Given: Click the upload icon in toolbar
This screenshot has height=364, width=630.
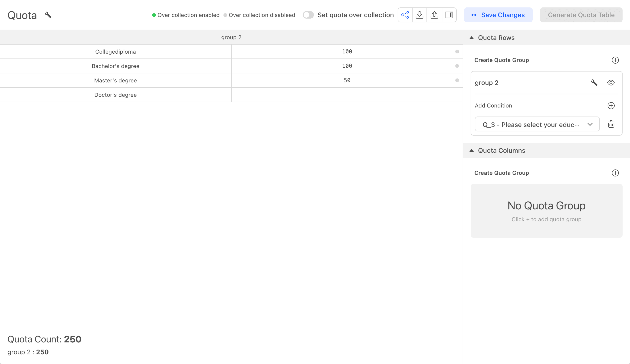Looking at the screenshot, I should 434,15.
